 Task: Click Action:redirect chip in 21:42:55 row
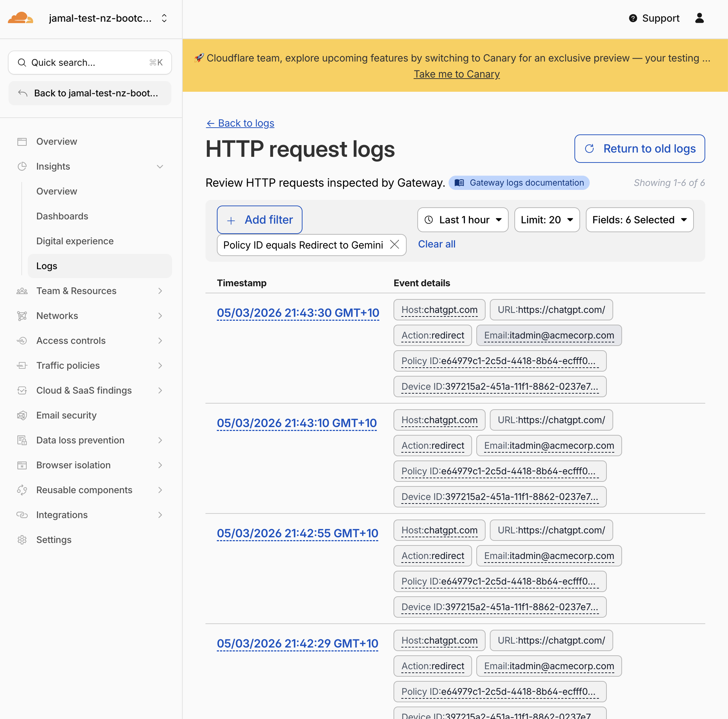click(x=433, y=556)
